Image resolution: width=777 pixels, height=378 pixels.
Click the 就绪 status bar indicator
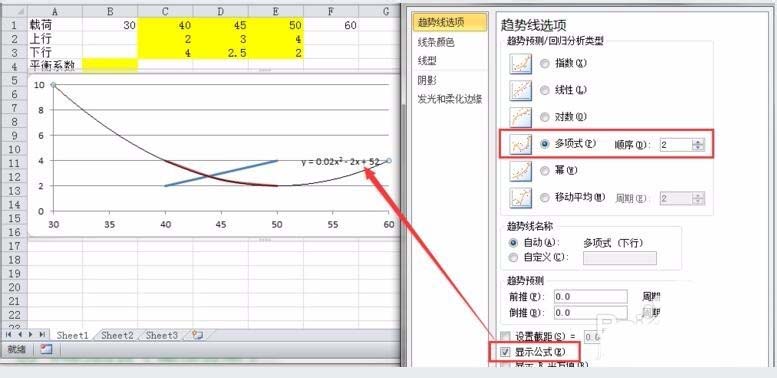(16, 349)
